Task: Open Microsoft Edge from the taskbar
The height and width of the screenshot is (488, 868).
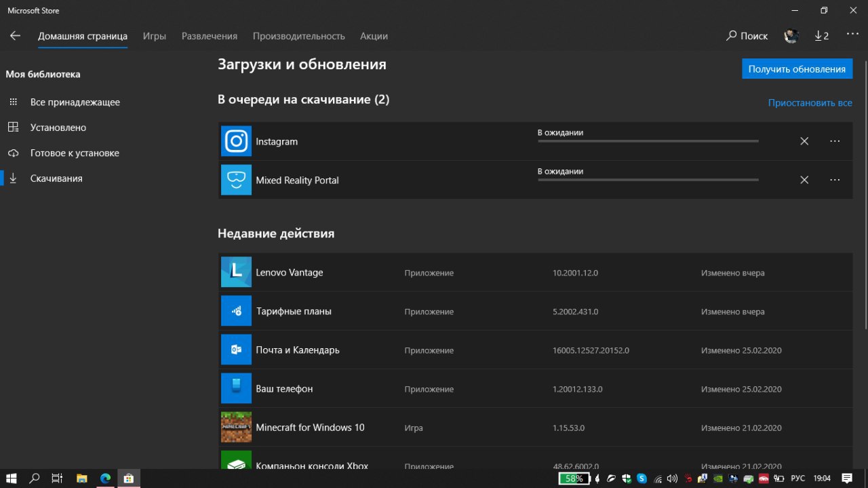Action: (x=105, y=478)
